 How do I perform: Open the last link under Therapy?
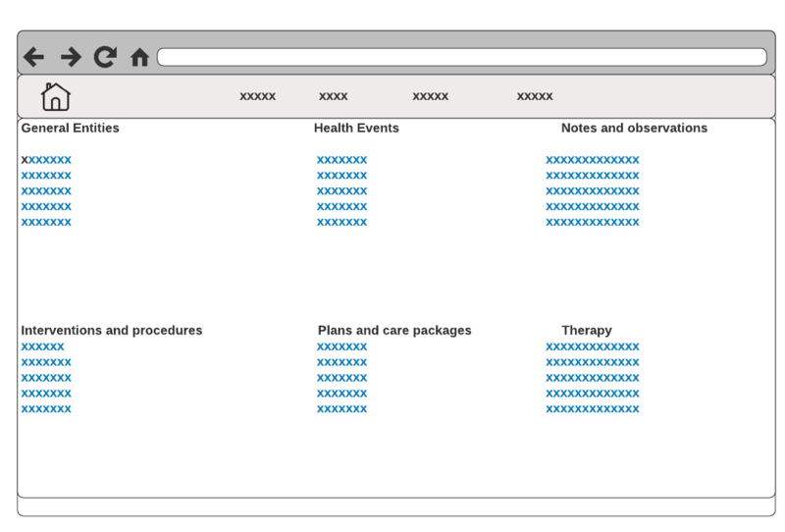593,408
